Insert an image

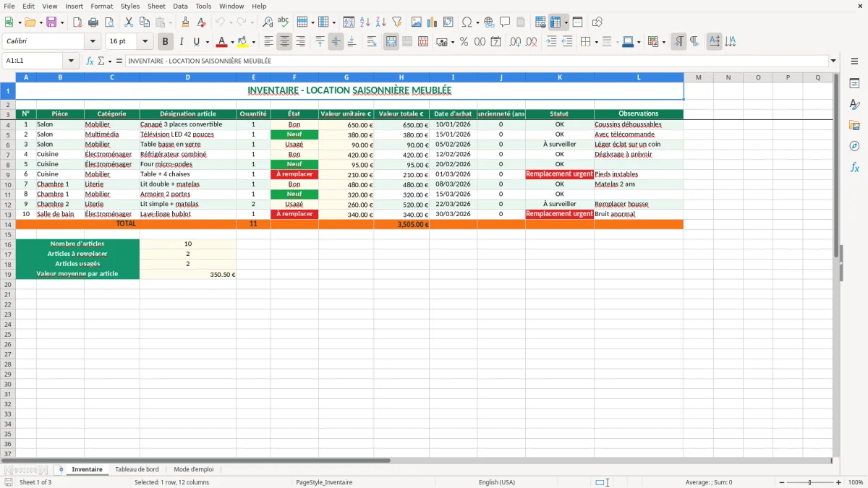416,22
